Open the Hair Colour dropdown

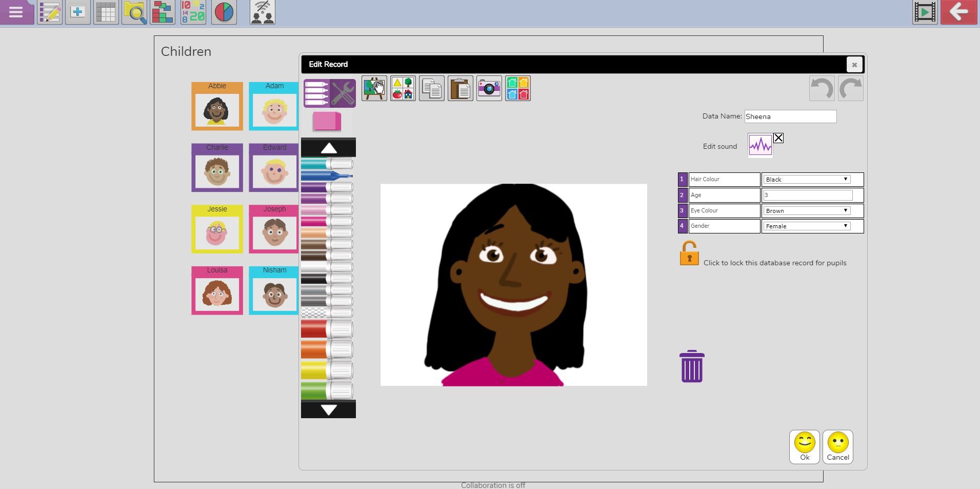tap(806, 180)
